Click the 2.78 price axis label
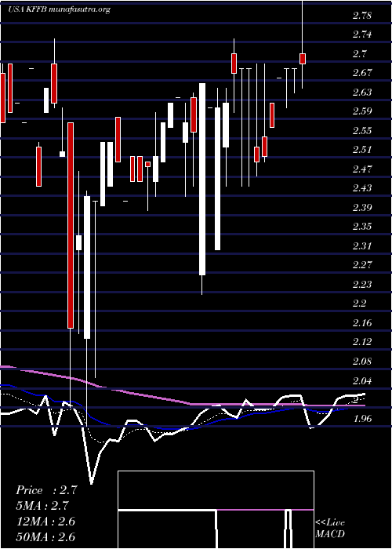 point(362,16)
